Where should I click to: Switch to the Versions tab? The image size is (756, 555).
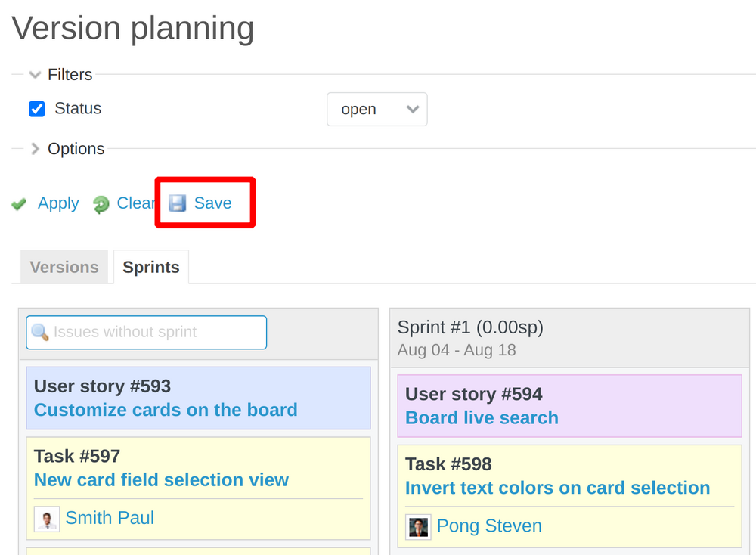coord(64,266)
